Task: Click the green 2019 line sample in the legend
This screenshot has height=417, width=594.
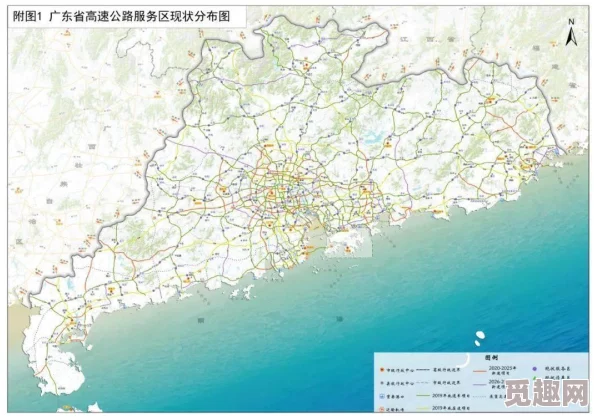Action: [x=423, y=395]
